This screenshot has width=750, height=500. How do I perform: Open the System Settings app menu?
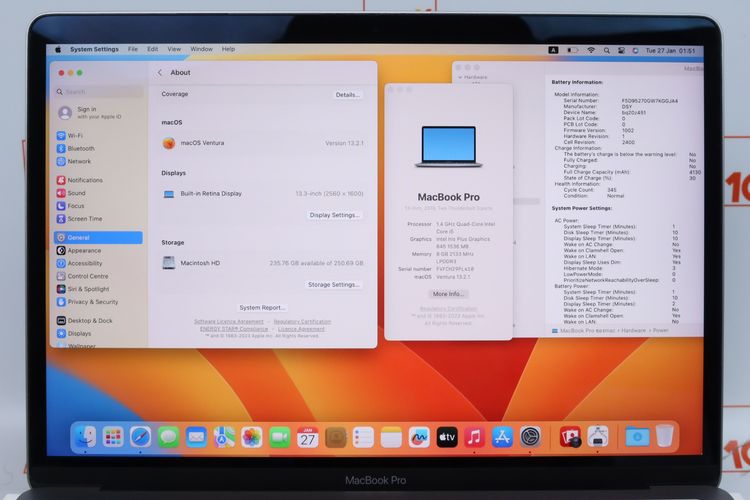[94, 49]
